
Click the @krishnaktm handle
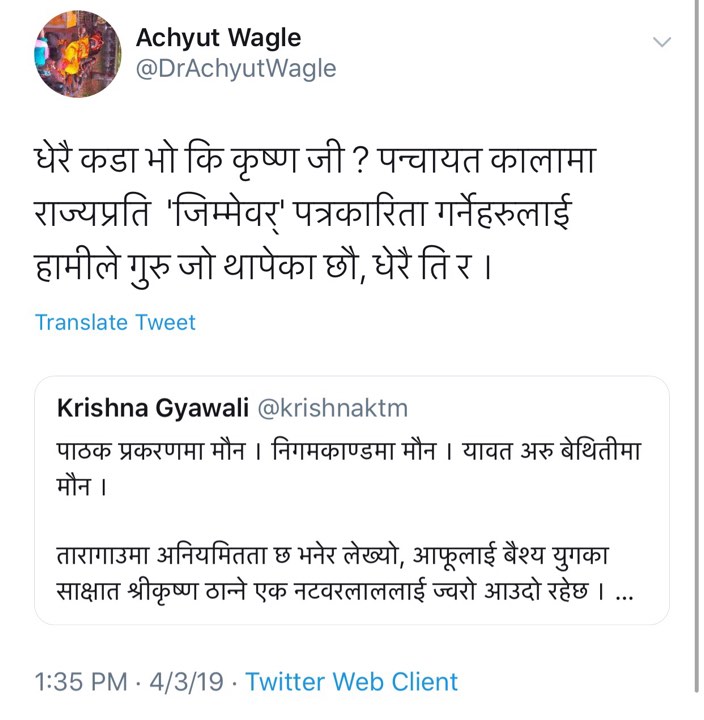pyautogui.click(x=334, y=409)
